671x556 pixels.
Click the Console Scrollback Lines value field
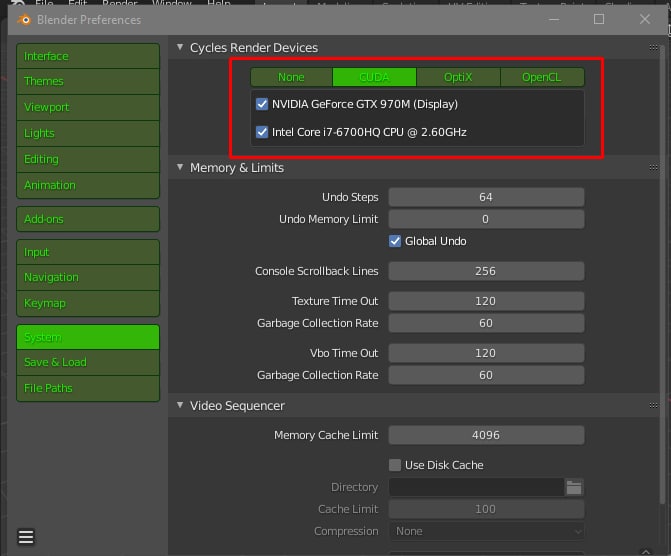[486, 271]
